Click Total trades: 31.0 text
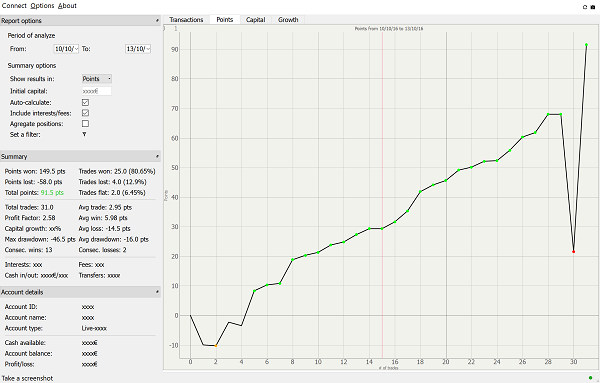 click(29, 207)
